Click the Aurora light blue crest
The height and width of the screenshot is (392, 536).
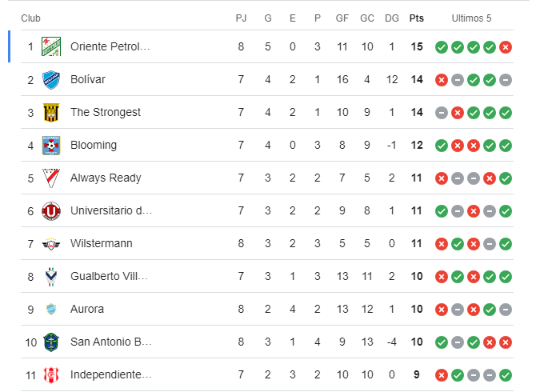[x=51, y=310]
